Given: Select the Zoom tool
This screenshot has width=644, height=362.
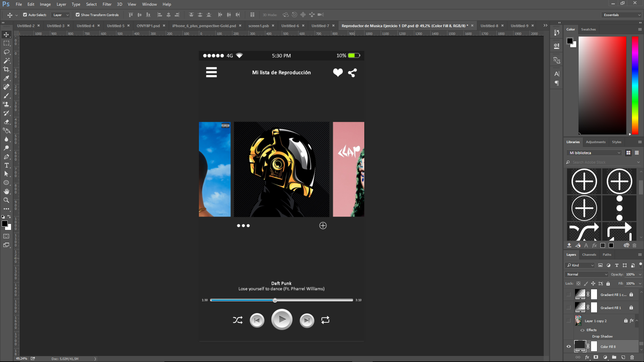Looking at the screenshot, I should pyautogui.click(x=6, y=200).
